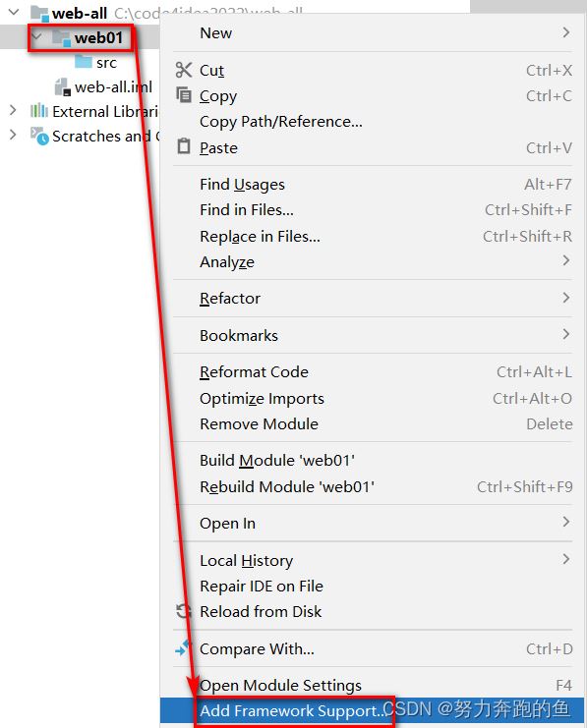Screen dimensions: 587x728
Task: Collapse the web01 module chevron
Action: (36, 36)
